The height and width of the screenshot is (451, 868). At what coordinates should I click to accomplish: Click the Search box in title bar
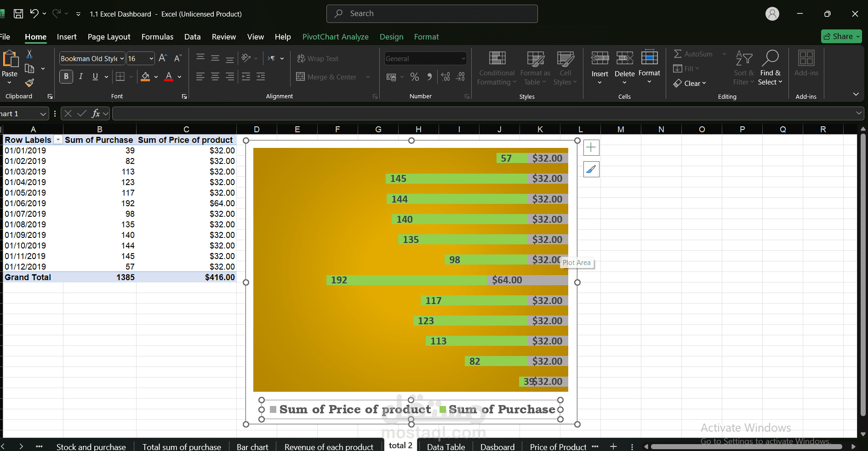coord(432,14)
